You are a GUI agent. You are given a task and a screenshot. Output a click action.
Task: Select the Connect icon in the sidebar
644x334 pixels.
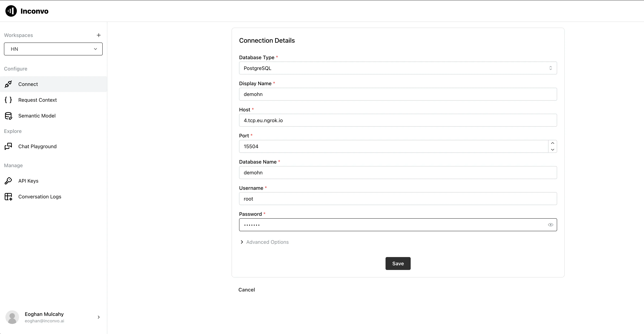click(8, 84)
